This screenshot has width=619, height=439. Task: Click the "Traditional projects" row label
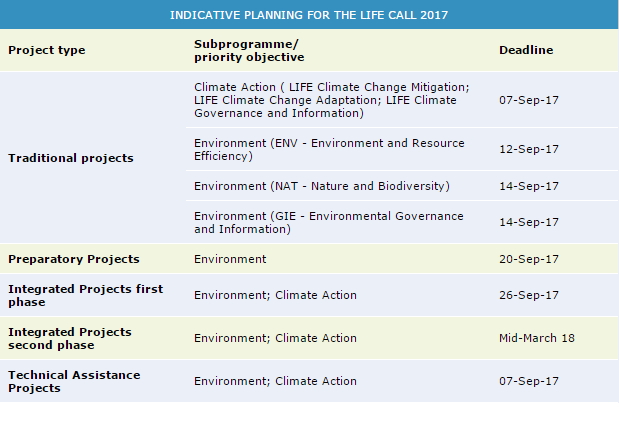click(x=71, y=158)
